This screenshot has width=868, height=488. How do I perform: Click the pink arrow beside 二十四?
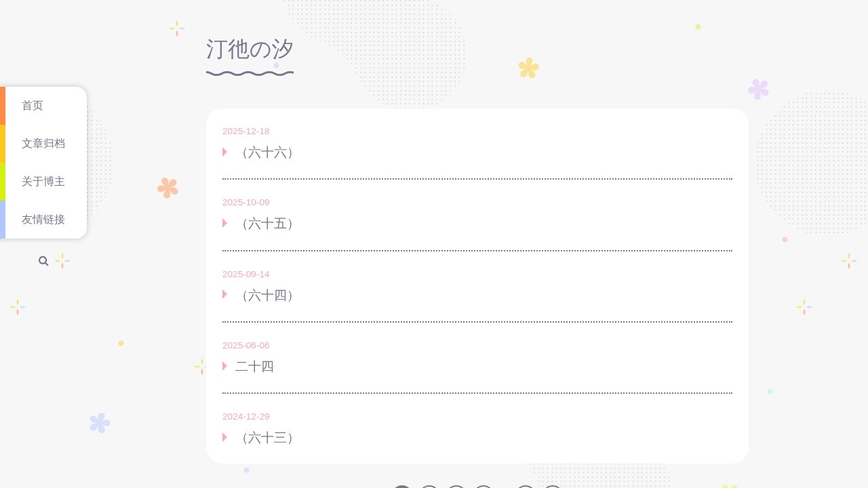pos(224,366)
